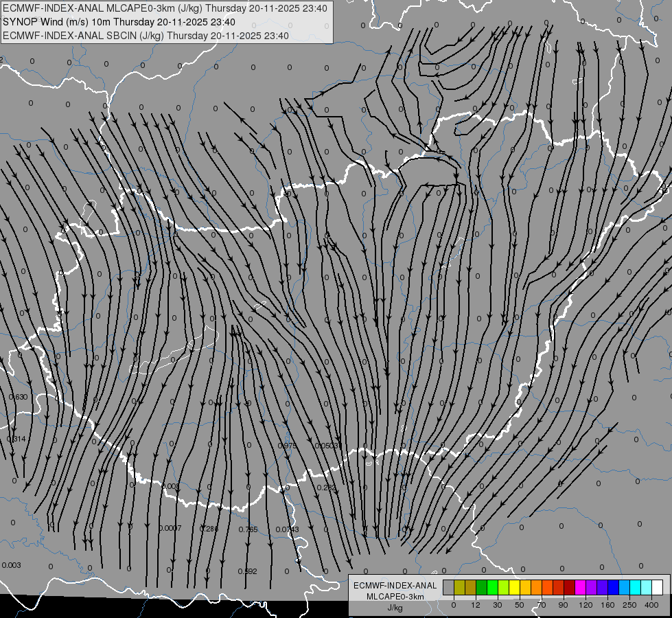Click the map value '0.0007'
Viewport: 672px width, 618px height.
coord(170,528)
